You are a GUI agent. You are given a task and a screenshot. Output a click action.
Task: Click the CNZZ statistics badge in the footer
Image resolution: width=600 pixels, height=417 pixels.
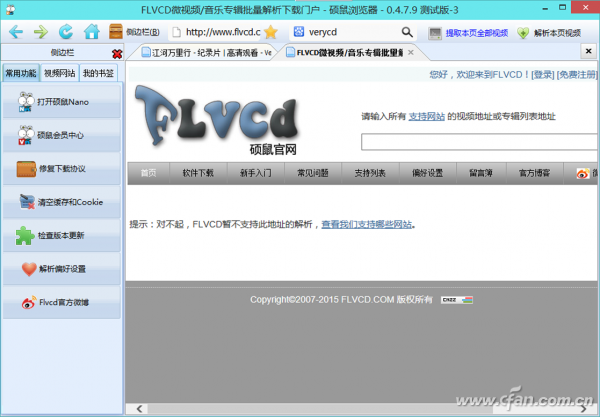(457, 300)
